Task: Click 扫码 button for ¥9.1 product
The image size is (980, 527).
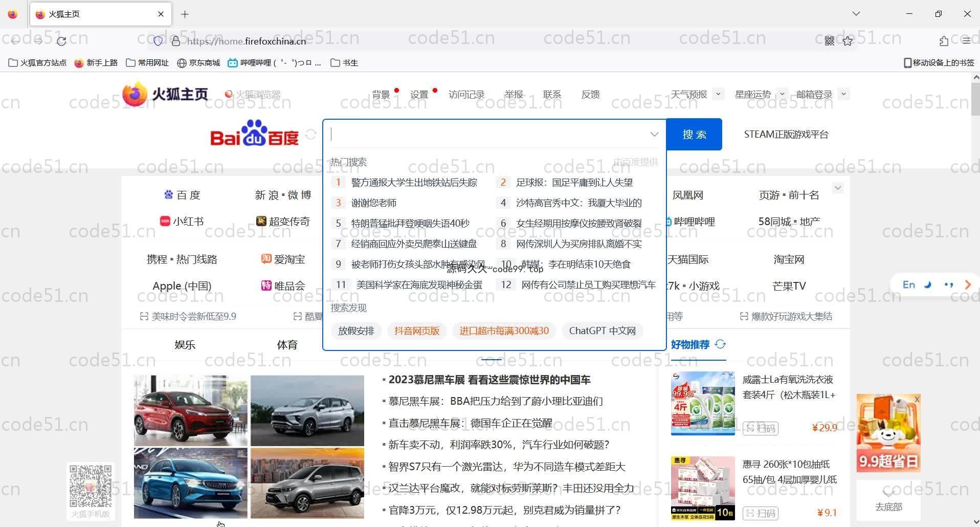Action: click(x=761, y=513)
